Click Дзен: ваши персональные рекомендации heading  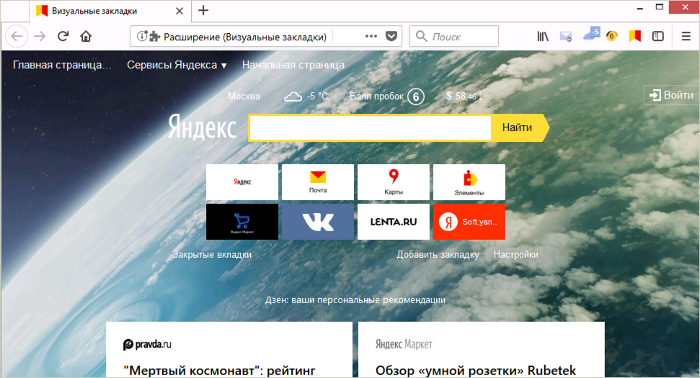355,300
